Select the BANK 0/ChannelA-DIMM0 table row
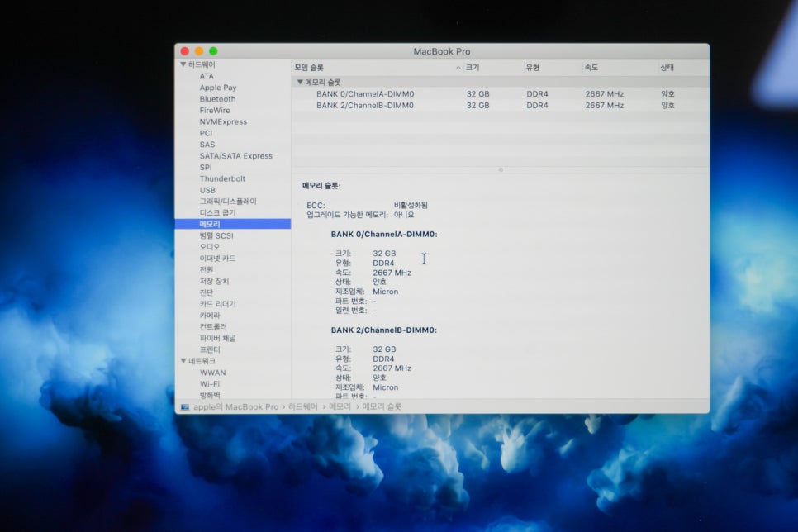 pos(501,94)
